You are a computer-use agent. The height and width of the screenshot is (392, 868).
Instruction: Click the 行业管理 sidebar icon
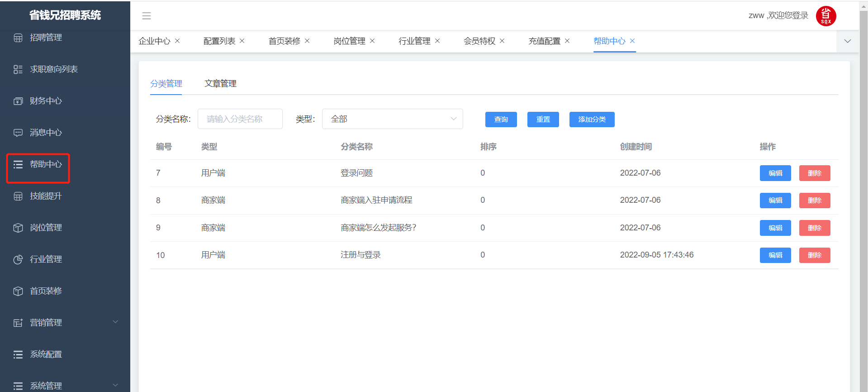coord(18,259)
